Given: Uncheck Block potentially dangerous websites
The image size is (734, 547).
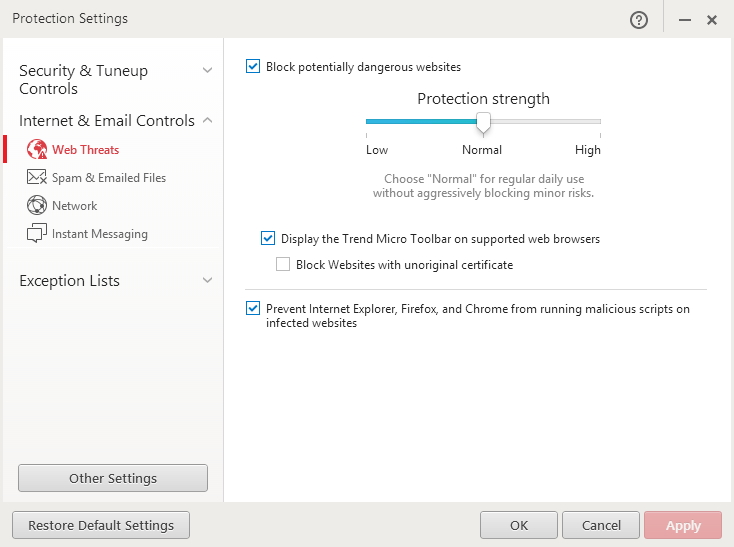Looking at the screenshot, I should 253,67.
